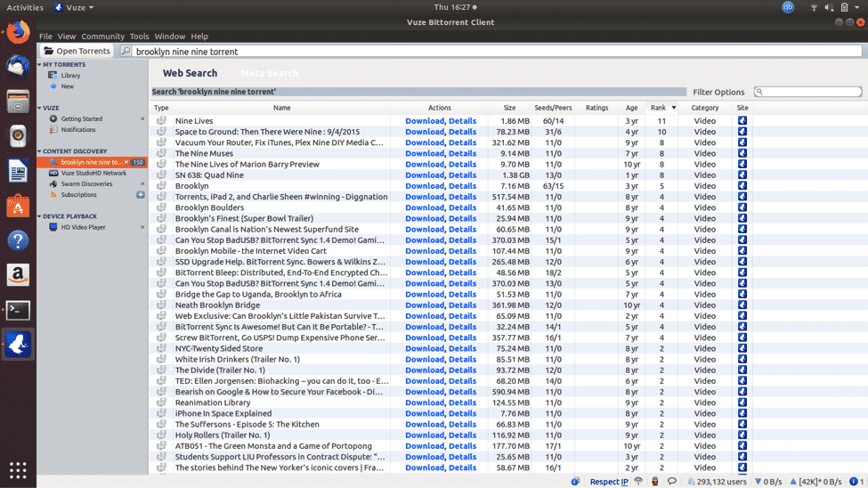Image resolution: width=868 pixels, height=488 pixels.
Task: Open the Library icon under My Torrents
Action: click(53, 76)
